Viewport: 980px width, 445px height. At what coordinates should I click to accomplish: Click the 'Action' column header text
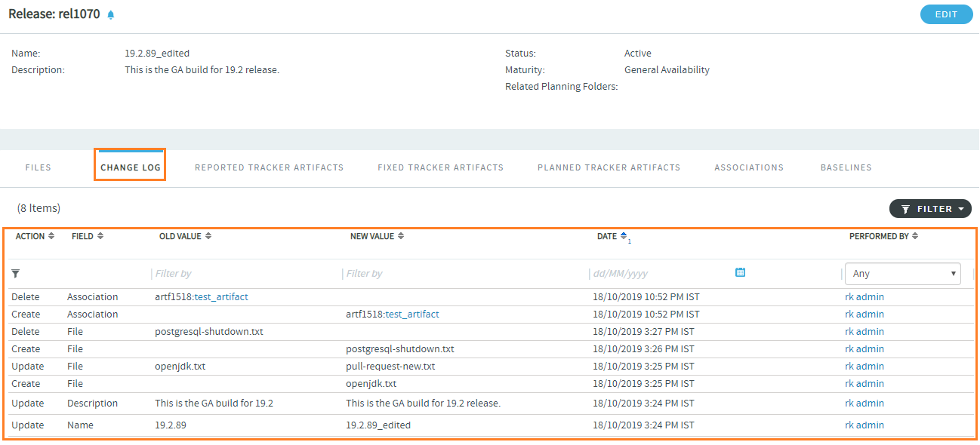[30, 236]
